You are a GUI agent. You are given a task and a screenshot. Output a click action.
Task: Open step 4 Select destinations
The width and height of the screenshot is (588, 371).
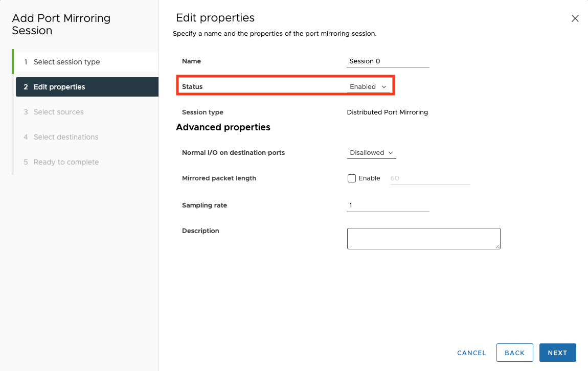click(65, 137)
